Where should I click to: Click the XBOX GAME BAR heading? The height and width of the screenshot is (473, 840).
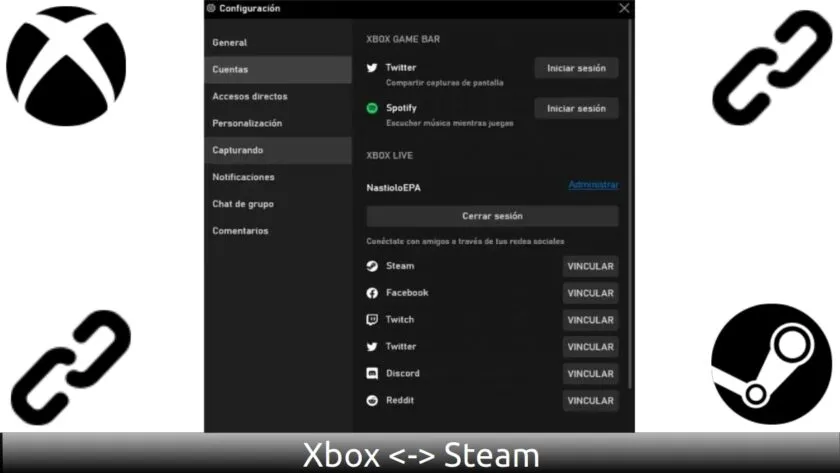coord(403,39)
